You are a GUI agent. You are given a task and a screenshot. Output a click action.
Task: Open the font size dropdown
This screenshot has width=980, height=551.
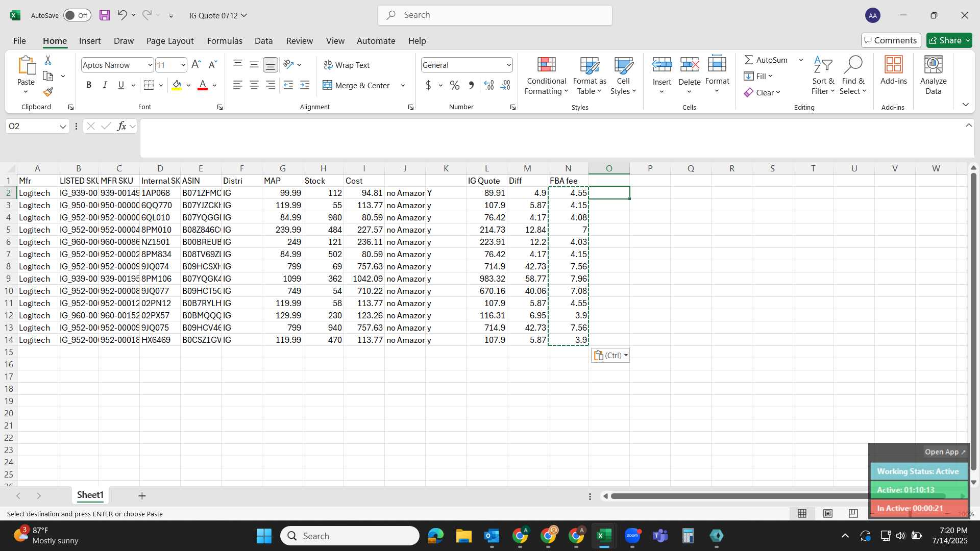pos(183,65)
